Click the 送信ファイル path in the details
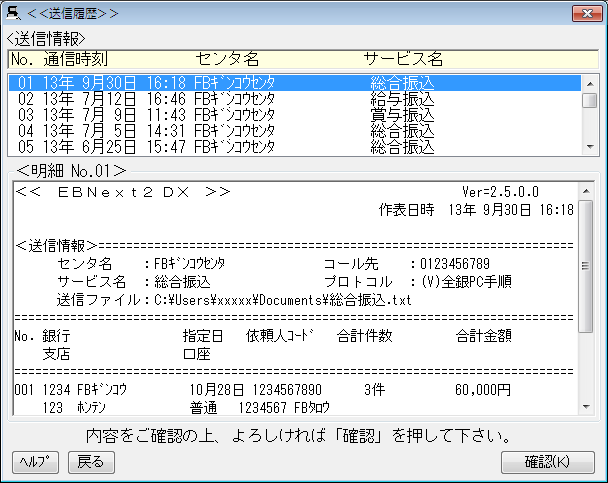Viewport: 608px width, 483px height. 283,300
